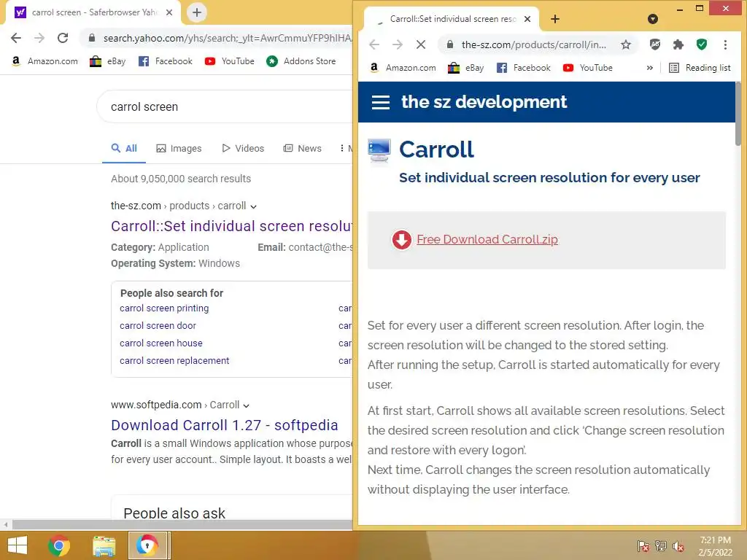This screenshot has width=747, height=560.
Task: Open File Explorer from taskbar
Action: (x=104, y=545)
